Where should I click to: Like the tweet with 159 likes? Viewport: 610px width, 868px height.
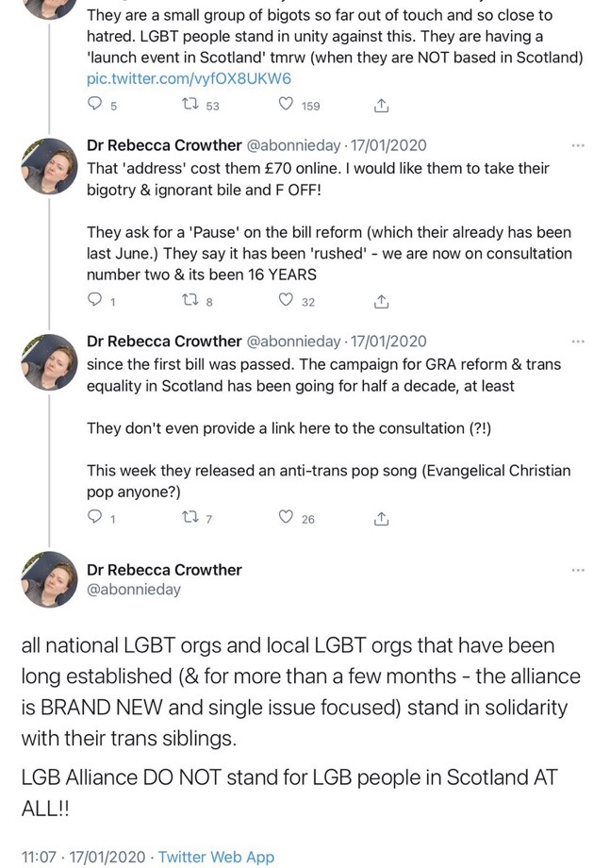(x=286, y=106)
